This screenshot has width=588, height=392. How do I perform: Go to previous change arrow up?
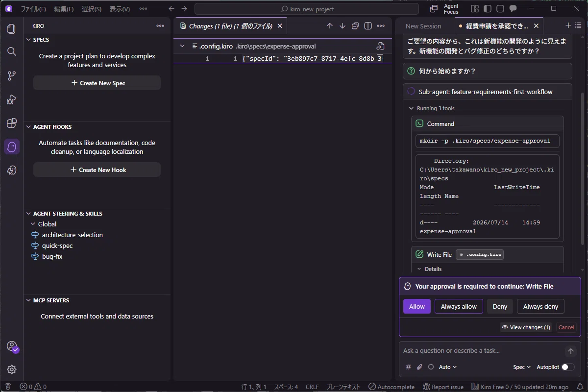pyautogui.click(x=330, y=26)
